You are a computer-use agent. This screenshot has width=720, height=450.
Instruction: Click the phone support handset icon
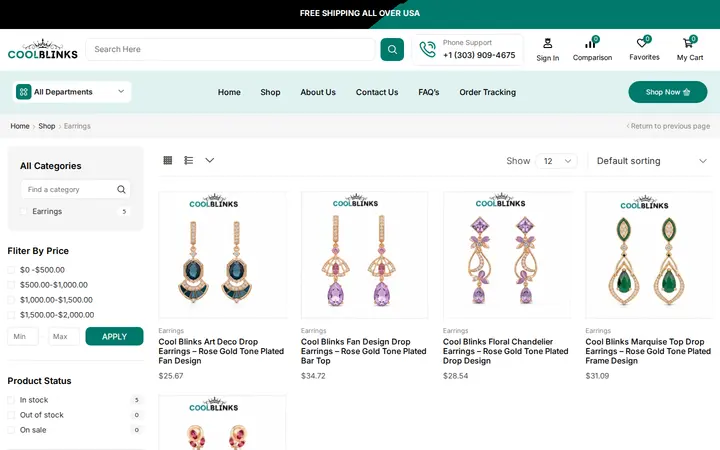pos(428,49)
